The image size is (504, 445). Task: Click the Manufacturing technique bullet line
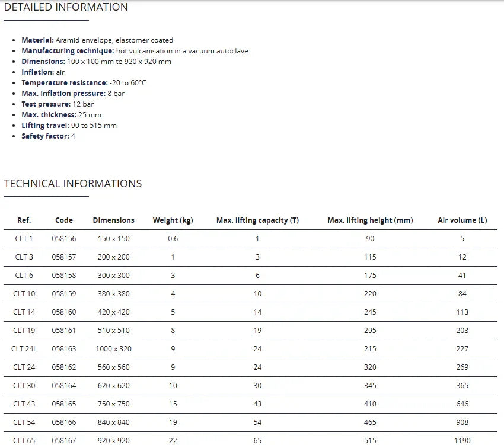135,51
